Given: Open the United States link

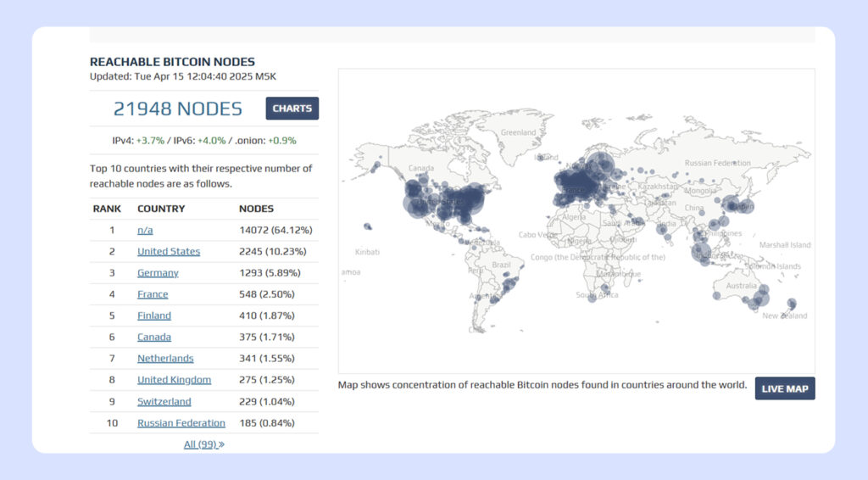Looking at the screenshot, I should (x=169, y=251).
